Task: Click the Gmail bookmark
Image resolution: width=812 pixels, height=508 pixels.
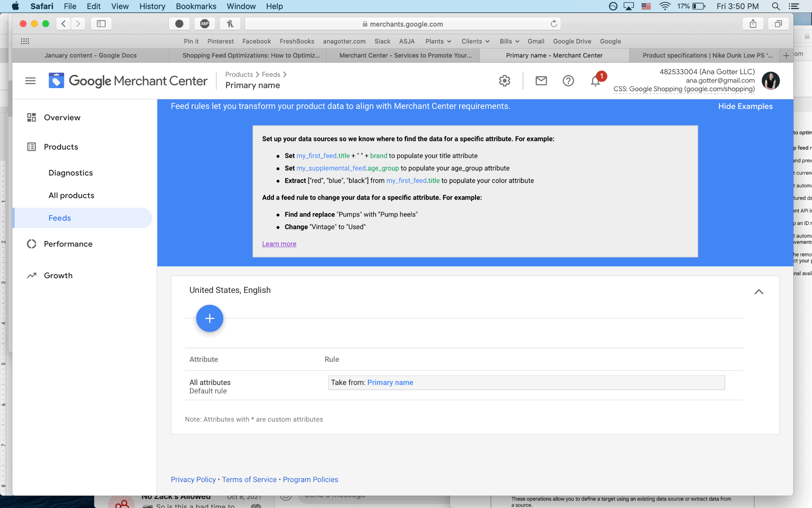Action: 536,41
